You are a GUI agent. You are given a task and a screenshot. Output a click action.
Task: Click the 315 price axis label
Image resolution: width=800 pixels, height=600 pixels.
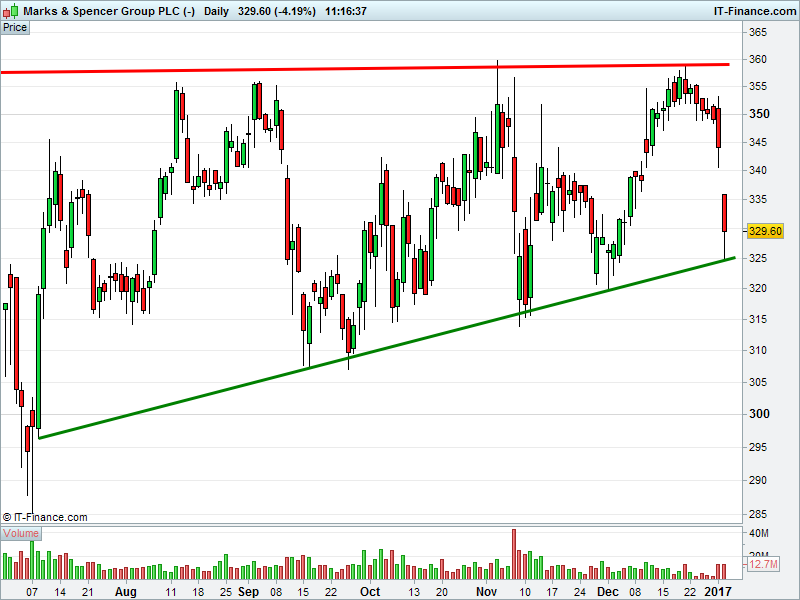(758, 319)
